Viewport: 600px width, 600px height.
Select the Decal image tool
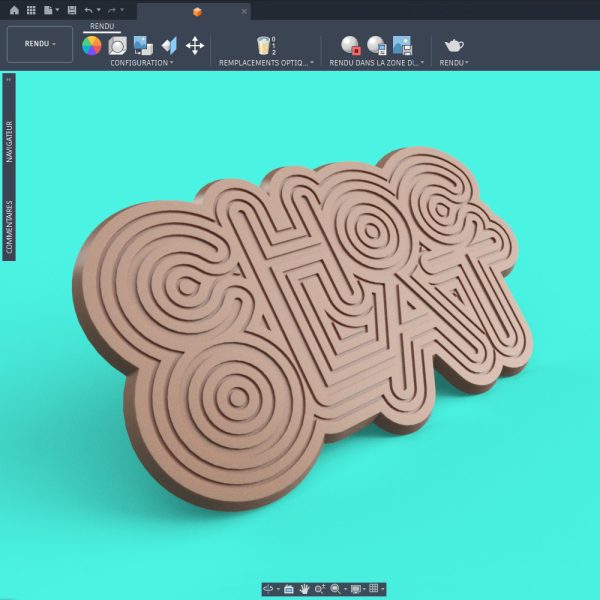tap(143, 46)
